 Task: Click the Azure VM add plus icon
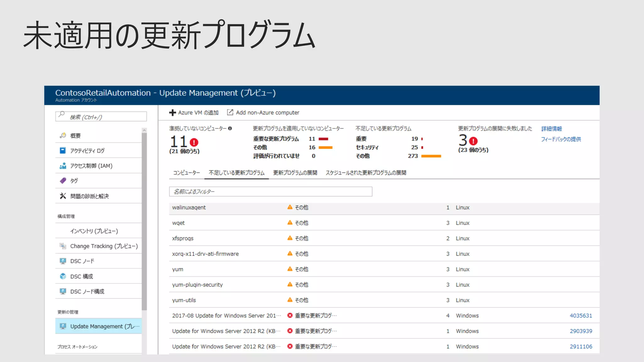172,112
